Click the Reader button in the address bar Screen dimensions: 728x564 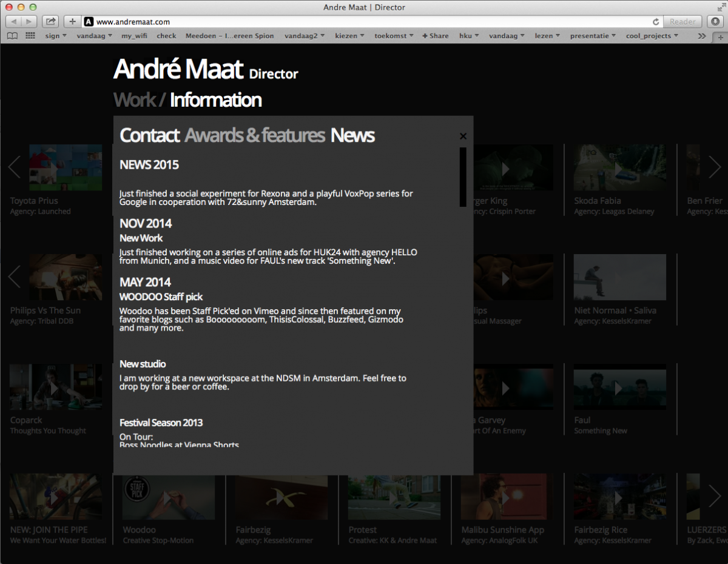click(682, 22)
